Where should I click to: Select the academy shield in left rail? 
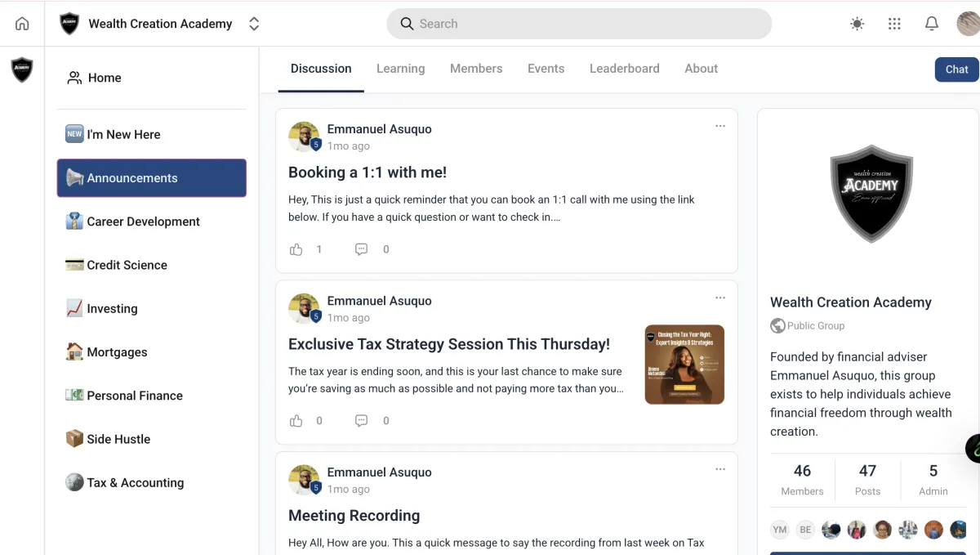tap(22, 70)
